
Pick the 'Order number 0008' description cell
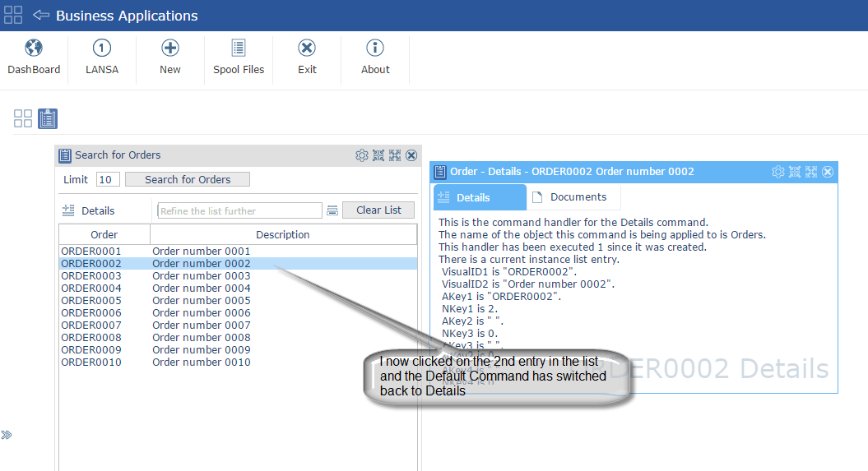pyautogui.click(x=202, y=337)
